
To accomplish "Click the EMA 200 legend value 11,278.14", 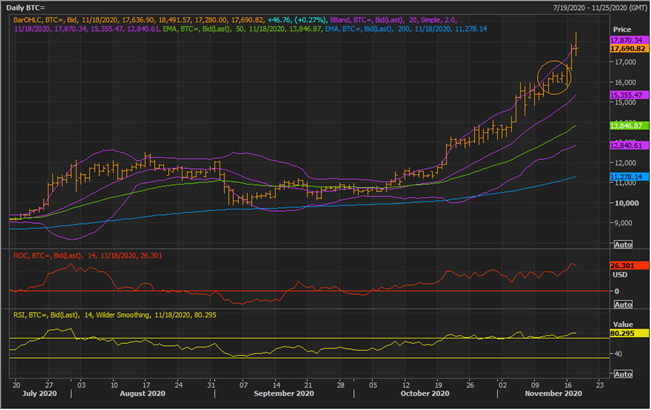I will pos(469,29).
